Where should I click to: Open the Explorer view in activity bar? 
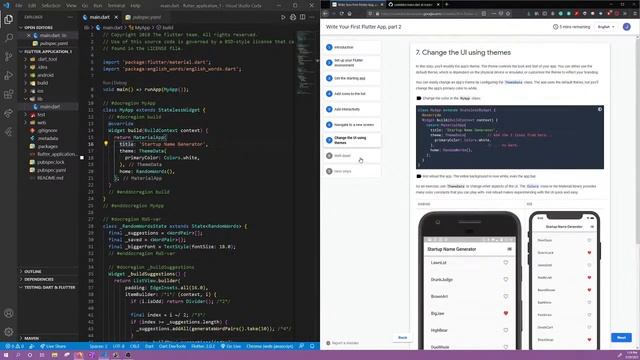click(x=9, y=19)
